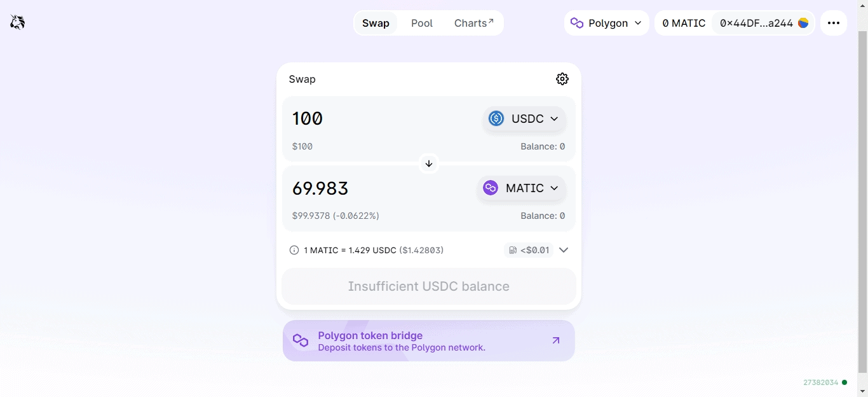Click the wallet avatar icon
Viewport: 868px width, 397px height.
coord(803,23)
